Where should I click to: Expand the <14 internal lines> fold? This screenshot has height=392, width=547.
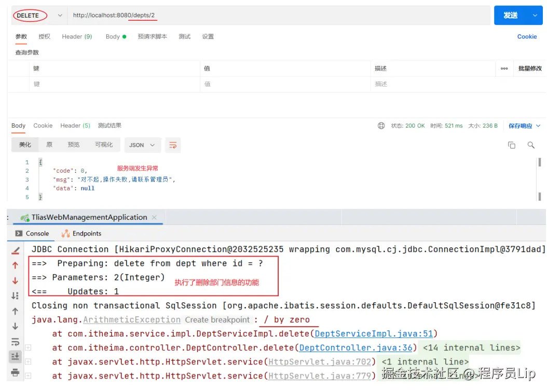point(471,348)
